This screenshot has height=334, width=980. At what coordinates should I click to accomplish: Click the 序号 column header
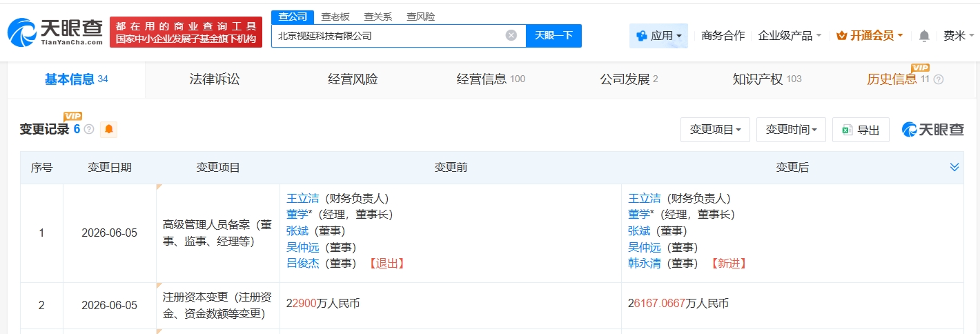pos(41,168)
